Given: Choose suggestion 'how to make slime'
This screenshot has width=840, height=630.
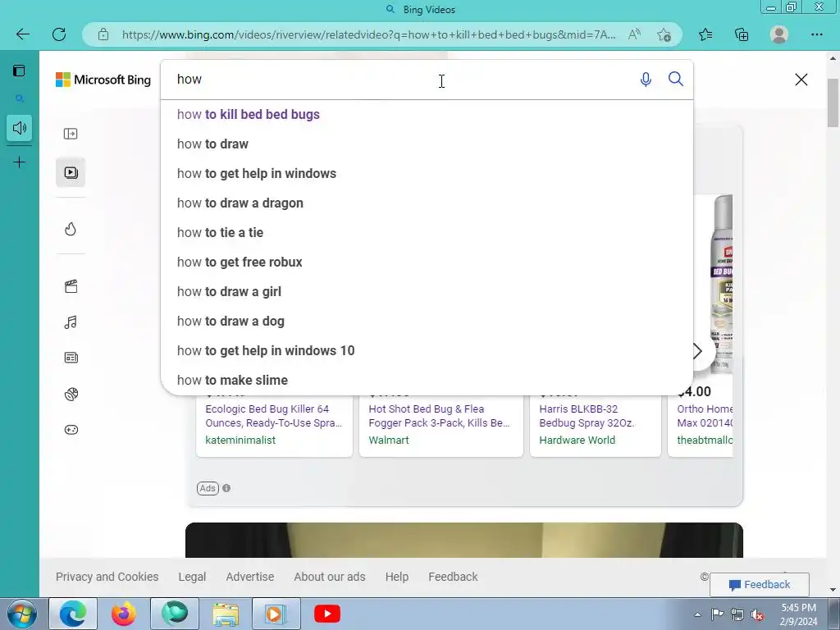Looking at the screenshot, I should [427, 380].
